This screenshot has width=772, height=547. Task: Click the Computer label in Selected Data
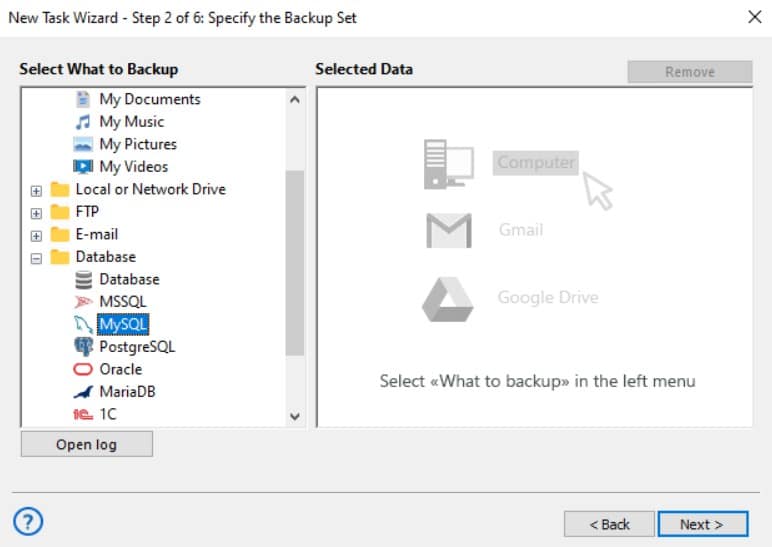coord(536,162)
